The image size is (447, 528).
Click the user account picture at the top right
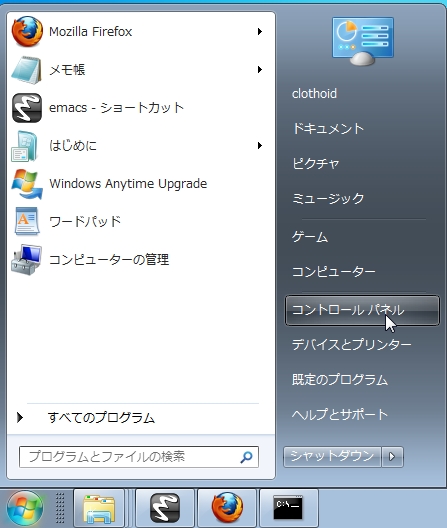363,41
